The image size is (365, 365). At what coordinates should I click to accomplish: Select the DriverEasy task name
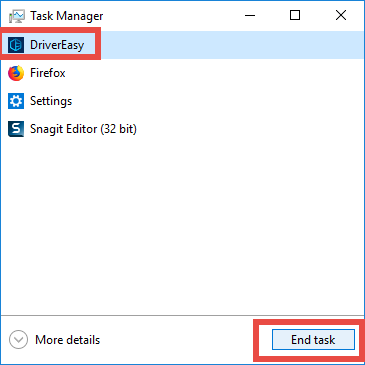click(57, 45)
